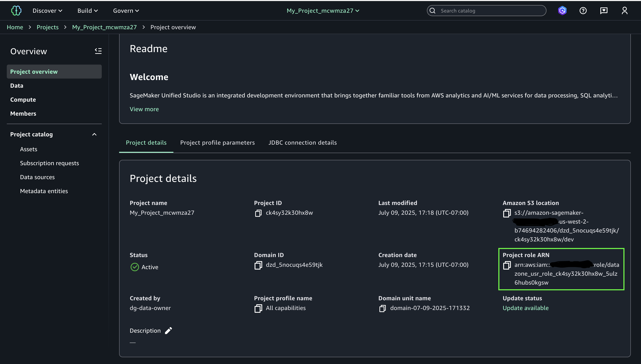The image size is (641, 364).
Task: Copy the Project role ARN
Action: coord(507,265)
